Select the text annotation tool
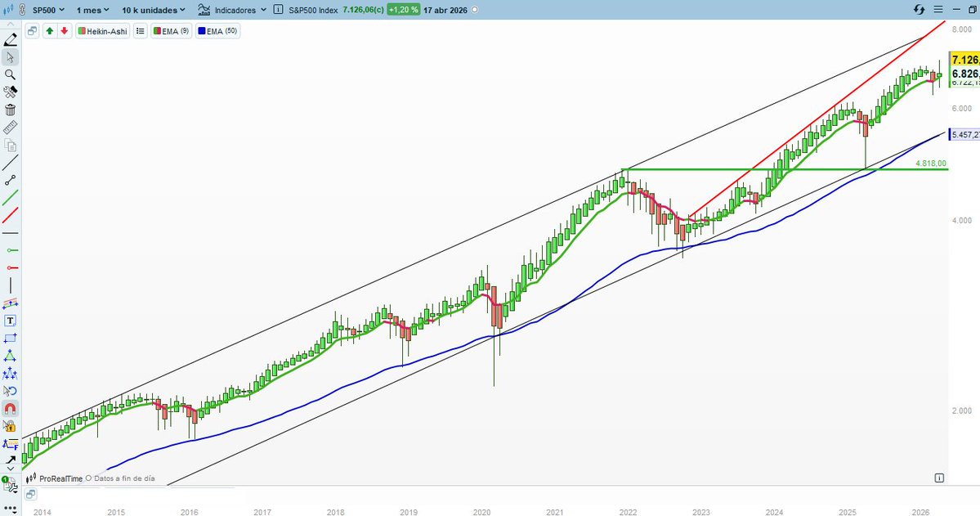Image resolution: width=980 pixels, height=516 pixels. [x=10, y=321]
